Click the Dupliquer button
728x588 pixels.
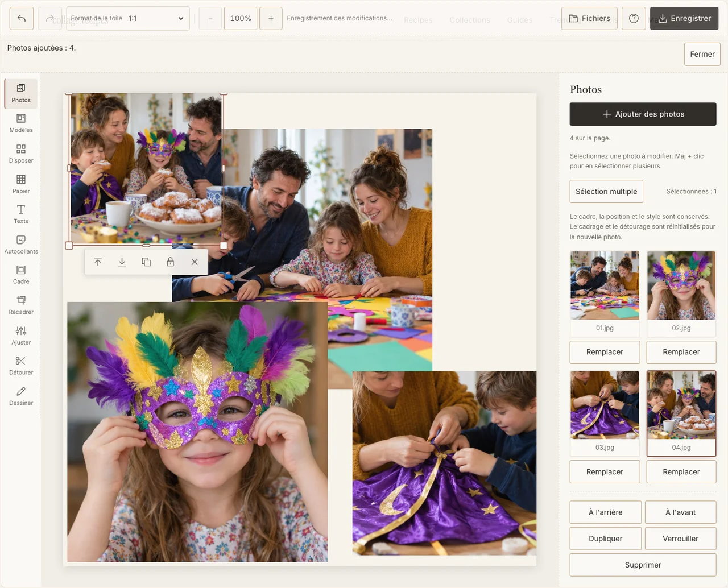coord(606,539)
